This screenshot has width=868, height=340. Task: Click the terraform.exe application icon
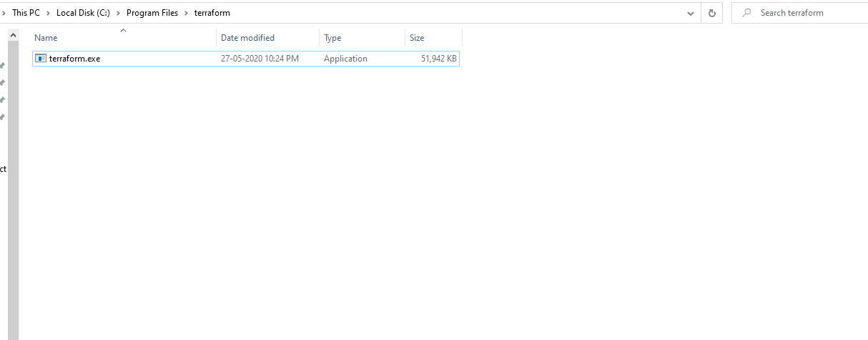pyautogui.click(x=41, y=59)
